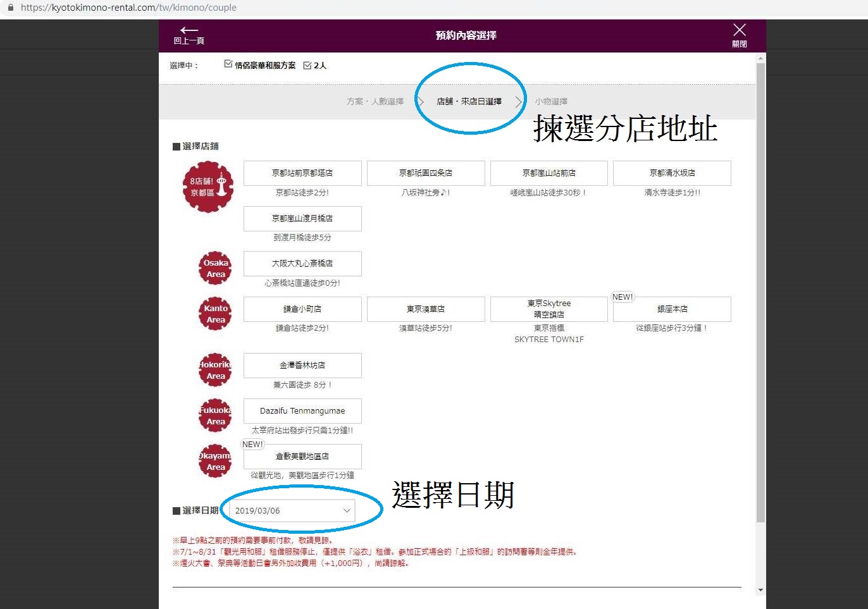Click the 八坂神社旁♪! caption

[x=426, y=192]
